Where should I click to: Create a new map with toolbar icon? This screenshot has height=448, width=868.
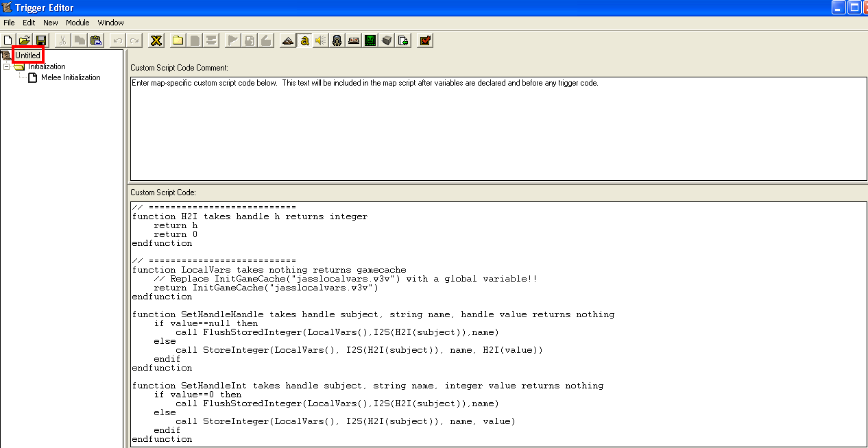(8, 40)
